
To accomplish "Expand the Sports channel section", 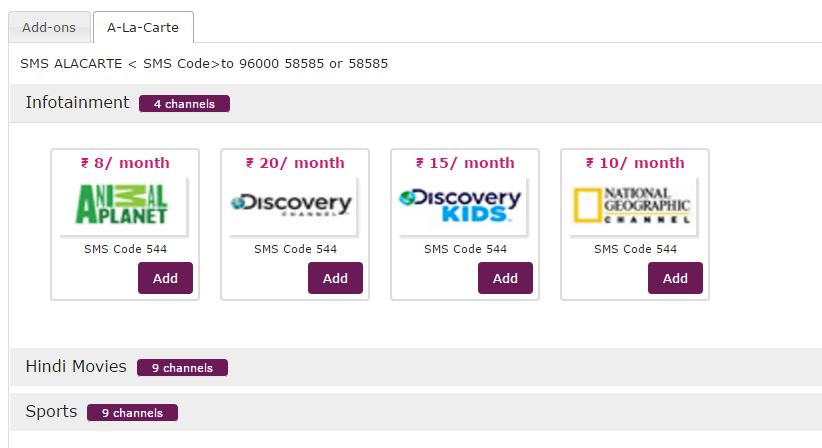I will pyautogui.click(x=51, y=412).
